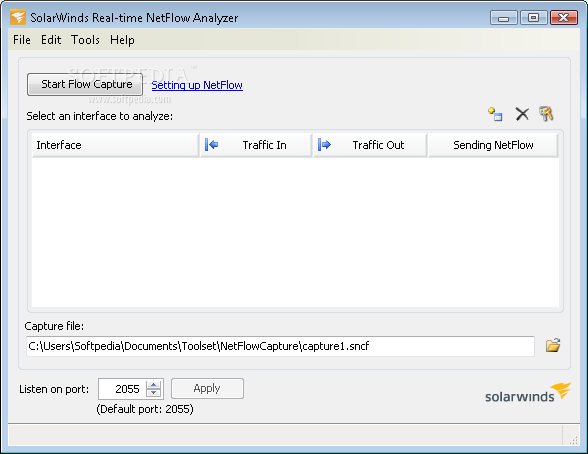Open the Edit menu
588x454 pixels.
click(x=51, y=40)
